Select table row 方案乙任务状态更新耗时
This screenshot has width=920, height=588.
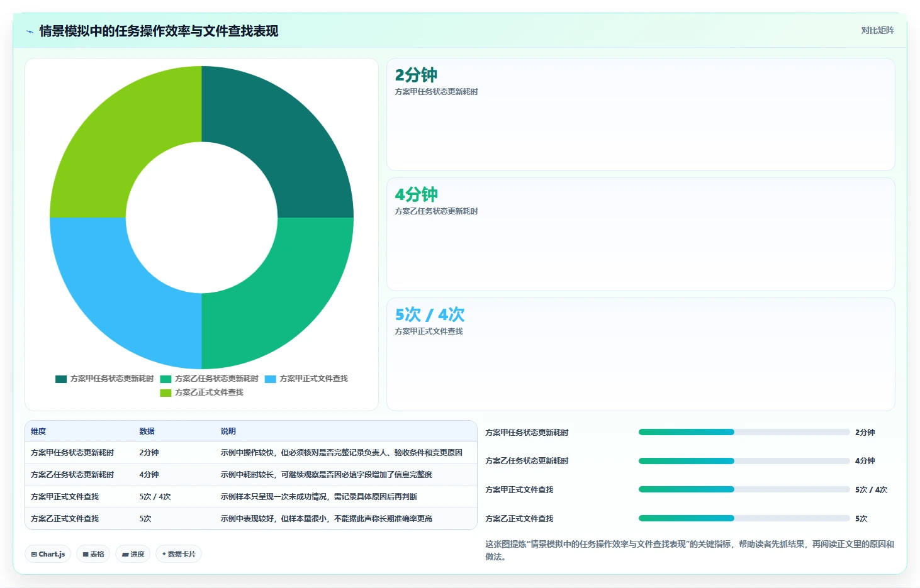tap(251, 475)
